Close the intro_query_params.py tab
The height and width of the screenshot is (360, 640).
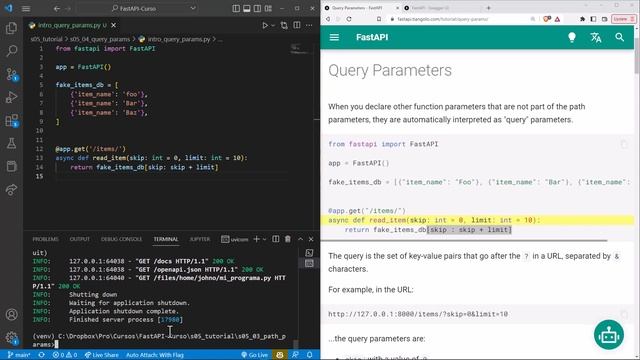pos(113,25)
